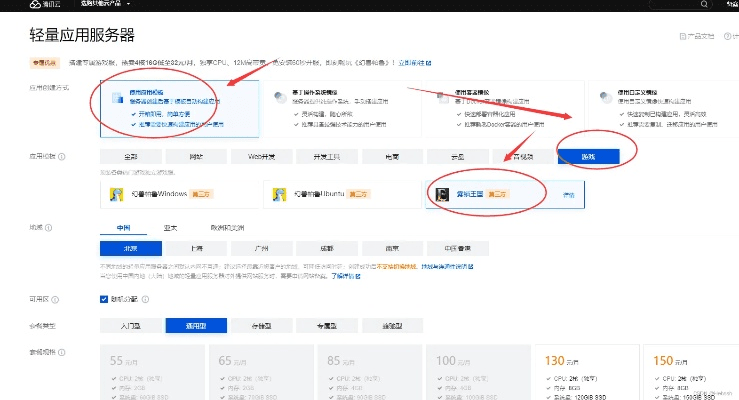The image size is (739, 400).
Task: Open the blue link ending the region notice
Action: (x=447, y=267)
